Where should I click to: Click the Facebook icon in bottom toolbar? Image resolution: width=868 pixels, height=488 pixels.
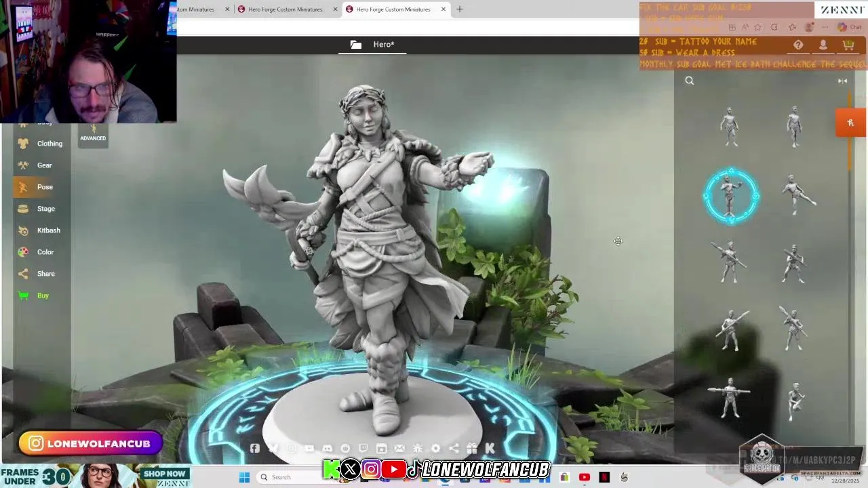point(255,449)
